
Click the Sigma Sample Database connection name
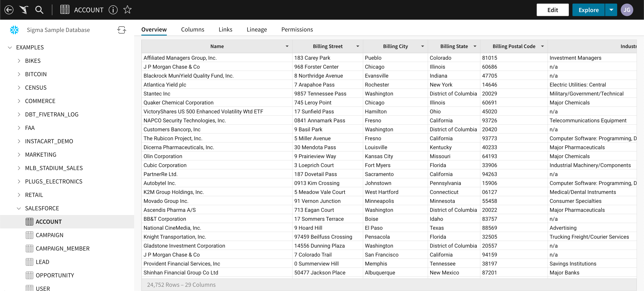[x=58, y=30]
